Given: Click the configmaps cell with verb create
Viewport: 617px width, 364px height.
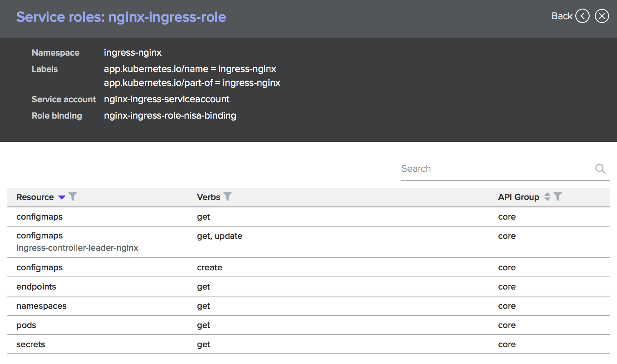Looking at the screenshot, I should click(40, 267).
